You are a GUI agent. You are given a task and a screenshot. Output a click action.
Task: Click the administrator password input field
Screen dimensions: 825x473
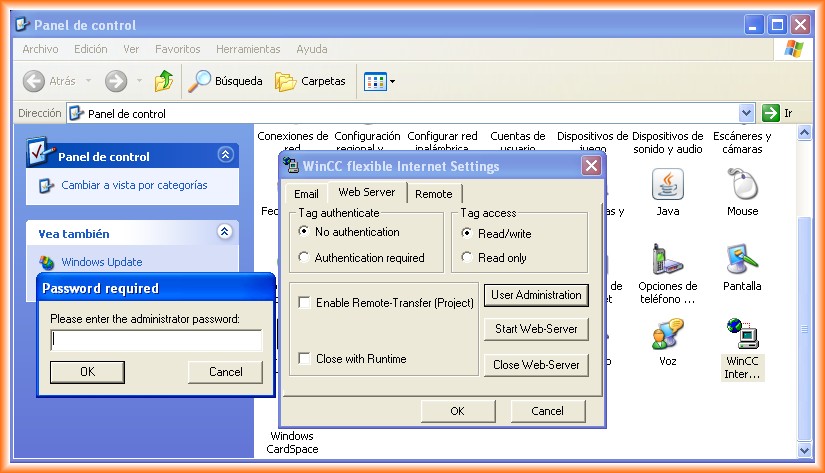[156, 340]
